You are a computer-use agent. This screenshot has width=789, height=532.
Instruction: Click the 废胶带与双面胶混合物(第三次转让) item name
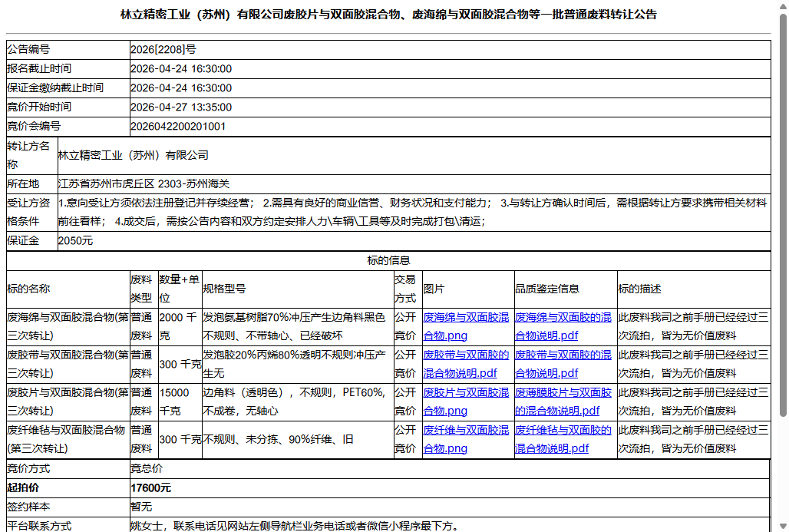[68, 365]
